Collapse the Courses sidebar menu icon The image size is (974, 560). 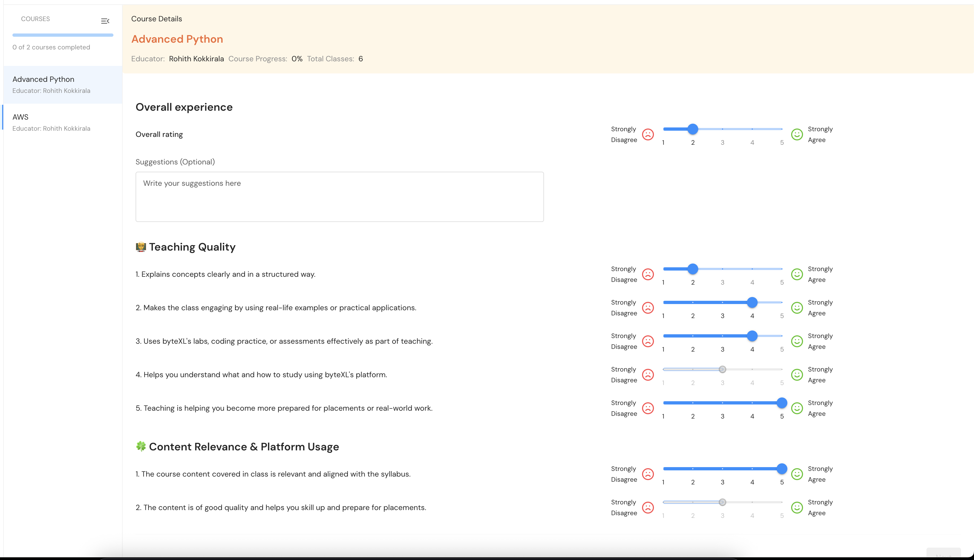pos(105,21)
